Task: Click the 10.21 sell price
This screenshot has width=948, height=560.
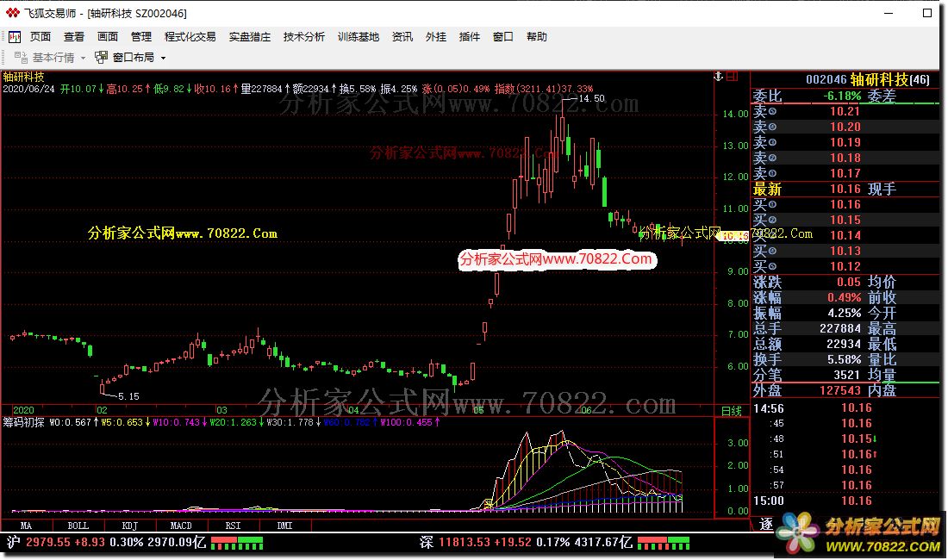Action: coord(845,111)
